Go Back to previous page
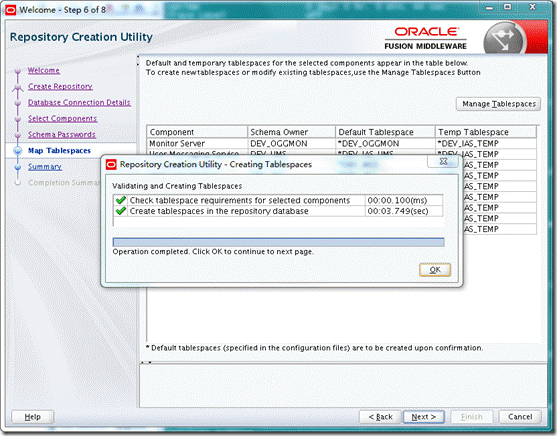Viewport: 557px width, 436px height. point(380,417)
